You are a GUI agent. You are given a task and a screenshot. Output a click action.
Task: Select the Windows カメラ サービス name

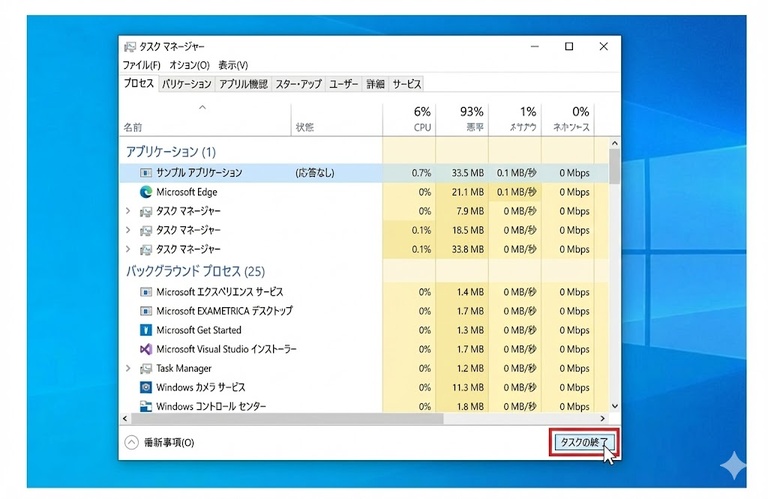click(x=201, y=387)
